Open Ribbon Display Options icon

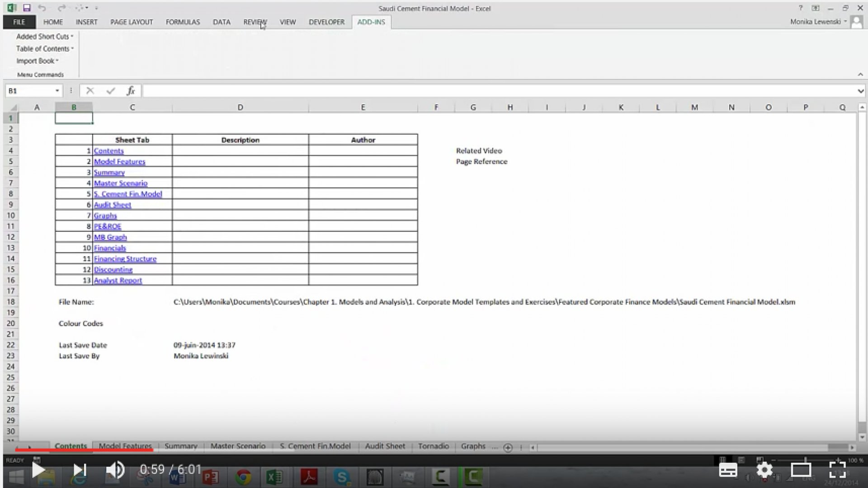[815, 8]
